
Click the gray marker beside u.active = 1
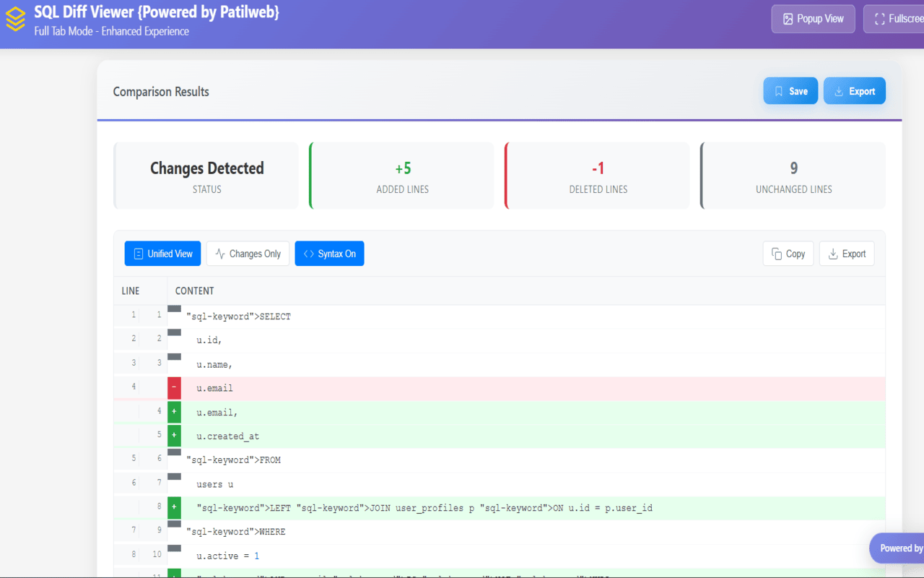click(174, 548)
